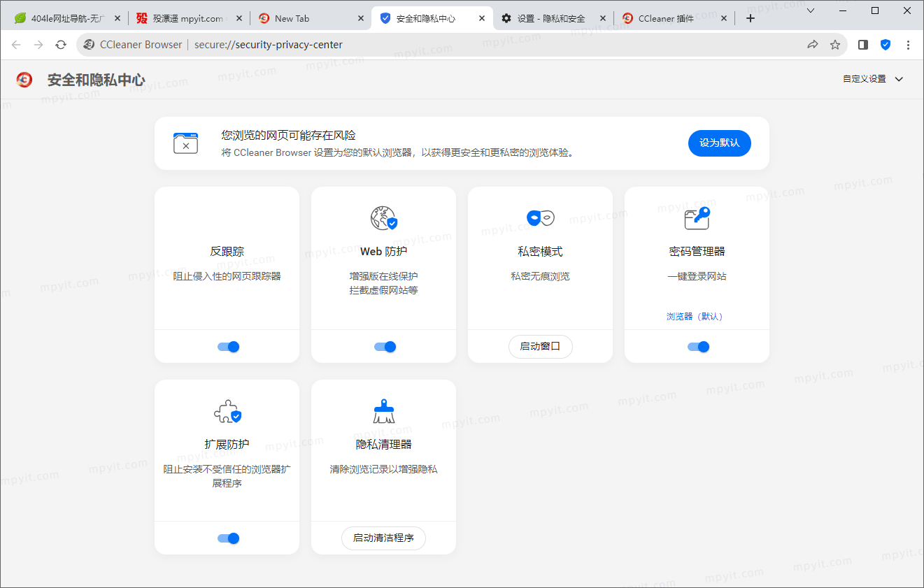Click the 反跟踪 card title

tap(227, 252)
